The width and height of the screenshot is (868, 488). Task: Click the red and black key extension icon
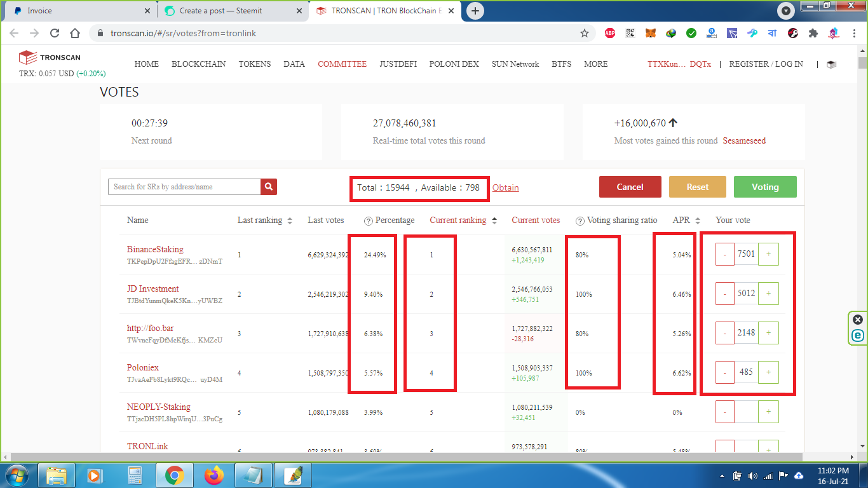(793, 33)
